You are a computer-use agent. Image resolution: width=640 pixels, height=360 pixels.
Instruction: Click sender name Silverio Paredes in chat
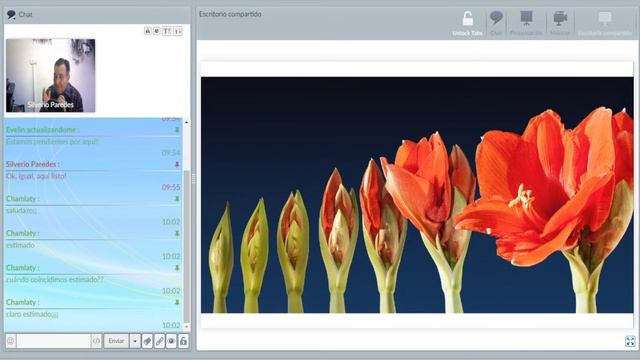pos(32,164)
